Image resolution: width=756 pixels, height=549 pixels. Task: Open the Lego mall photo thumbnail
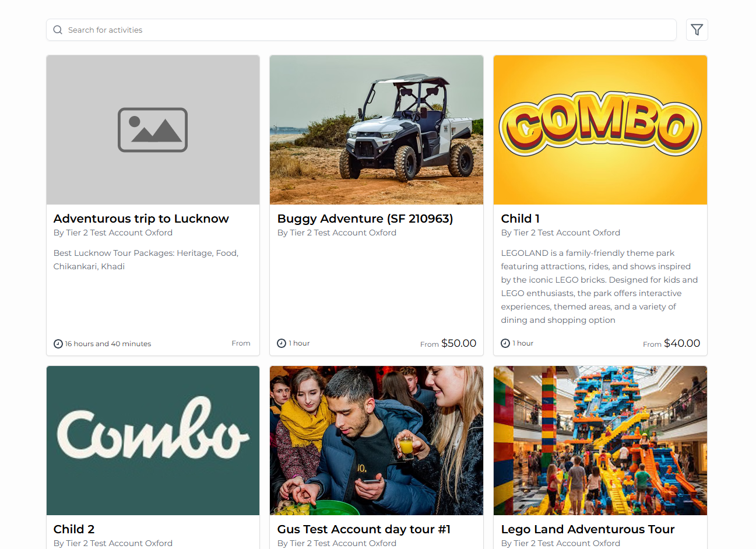pos(600,441)
